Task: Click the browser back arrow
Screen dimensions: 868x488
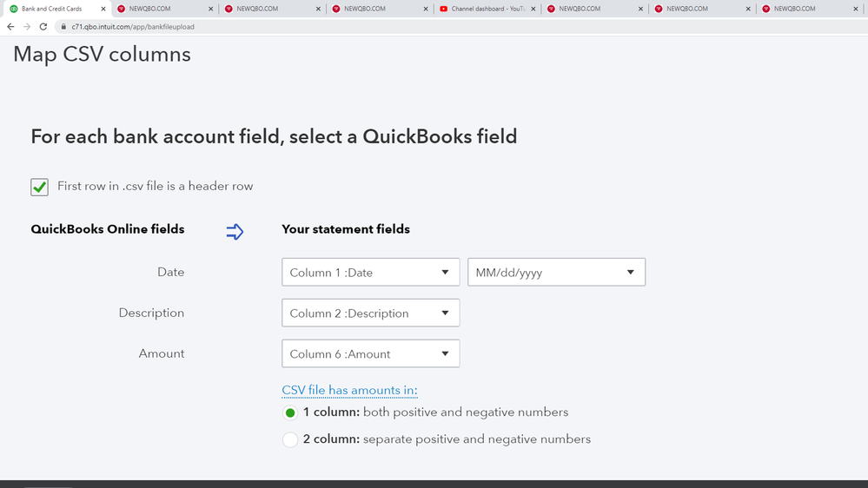Action: coord(10,27)
